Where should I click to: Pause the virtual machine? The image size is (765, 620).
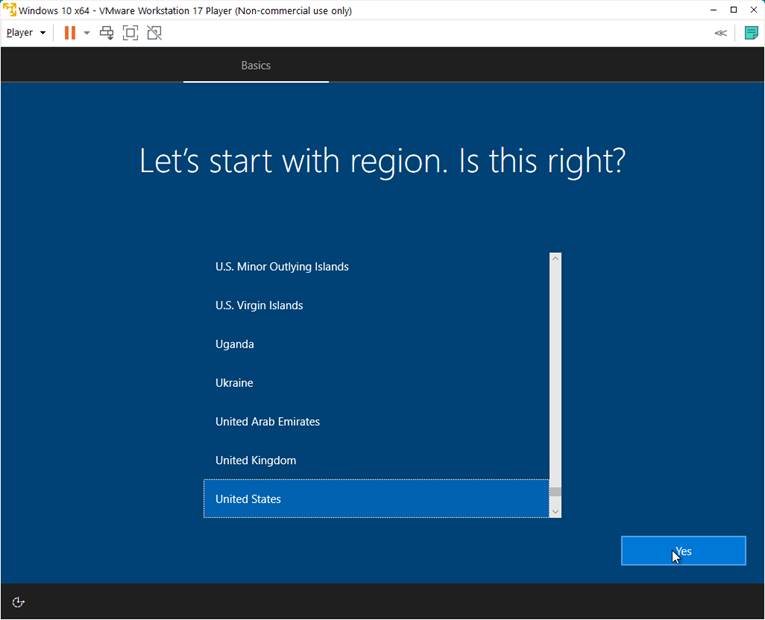pos(70,33)
